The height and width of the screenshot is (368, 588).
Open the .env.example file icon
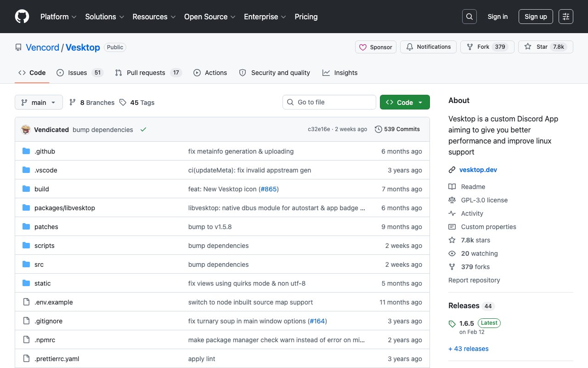click(26, 302)
